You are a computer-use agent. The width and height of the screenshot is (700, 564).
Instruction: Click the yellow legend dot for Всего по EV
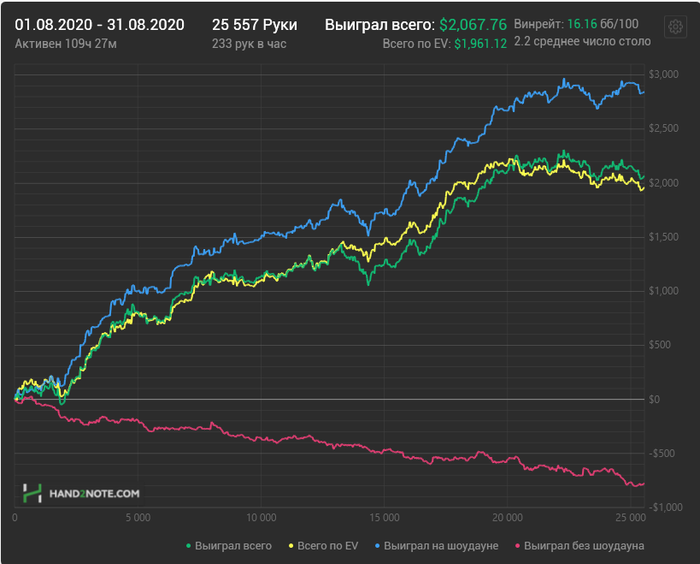pyautogui.click(x=291, y=546)
